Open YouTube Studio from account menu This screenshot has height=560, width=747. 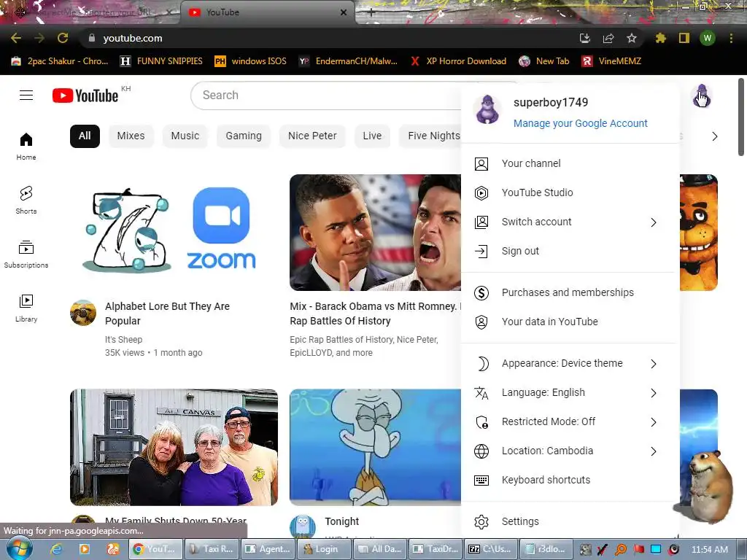coord(570,192)
